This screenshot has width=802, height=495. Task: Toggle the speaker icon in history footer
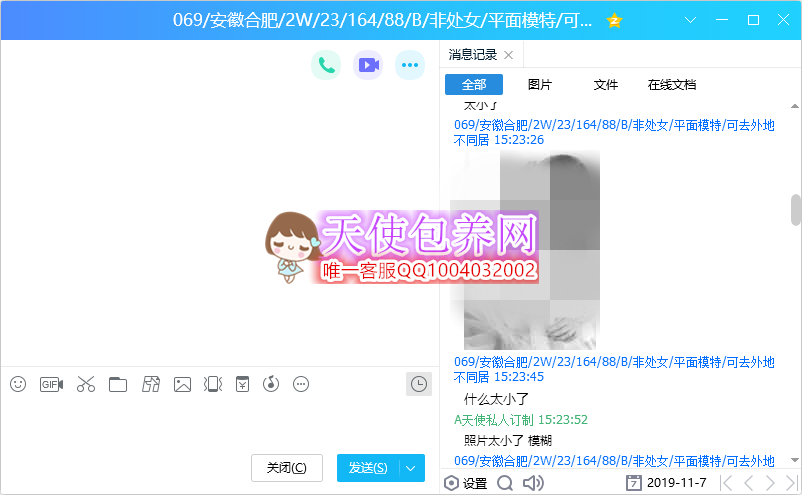coord(533,483)
